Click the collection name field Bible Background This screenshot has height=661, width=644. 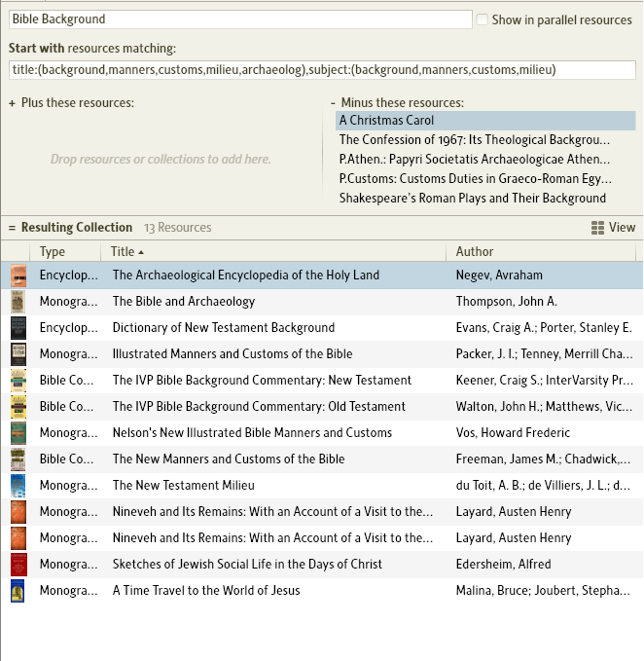[x=240, y=19]
